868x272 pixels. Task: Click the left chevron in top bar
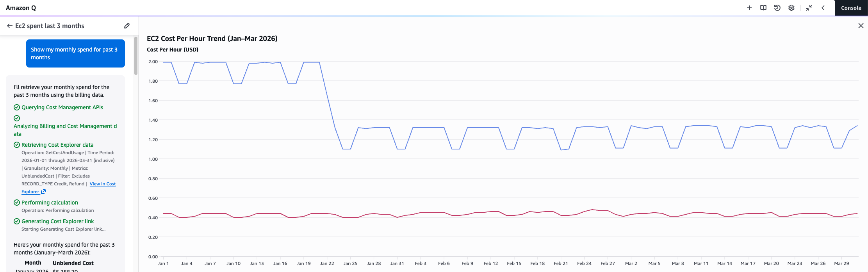pos(823,8)
